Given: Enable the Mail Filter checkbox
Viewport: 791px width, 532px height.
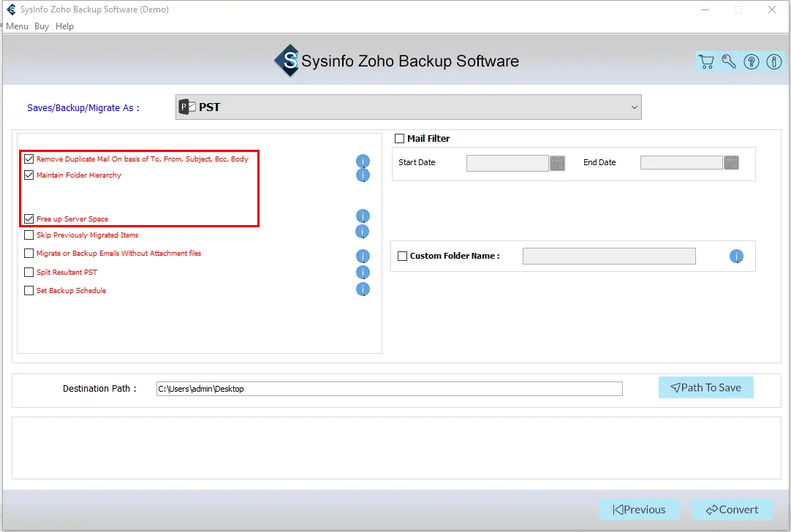Looking at the screenshot, I should (400, 138).
